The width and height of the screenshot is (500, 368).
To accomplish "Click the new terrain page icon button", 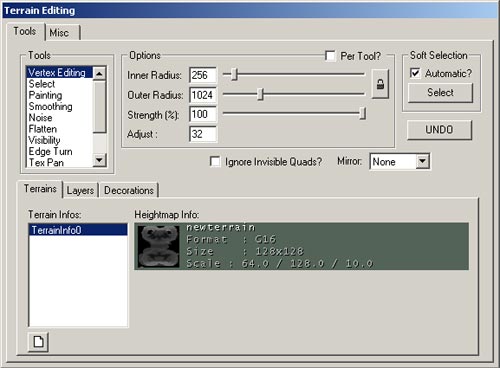I will pyautogui.click(x=38, y=342).
